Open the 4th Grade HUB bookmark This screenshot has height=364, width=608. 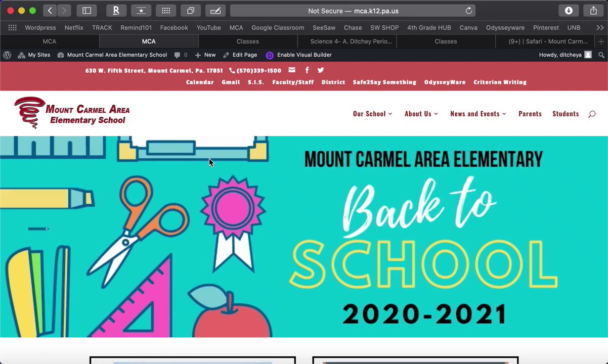point(429,28)
